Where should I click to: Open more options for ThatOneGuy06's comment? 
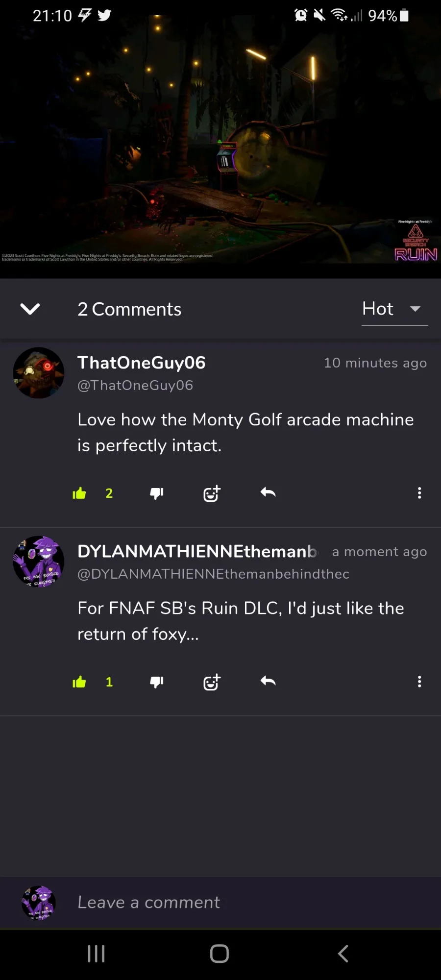point(419,493)
